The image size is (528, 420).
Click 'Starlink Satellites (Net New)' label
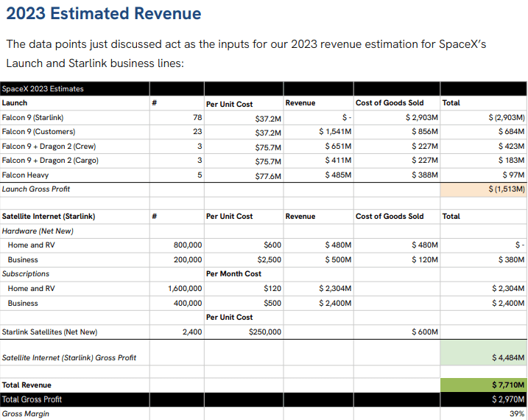click(49, 332)
